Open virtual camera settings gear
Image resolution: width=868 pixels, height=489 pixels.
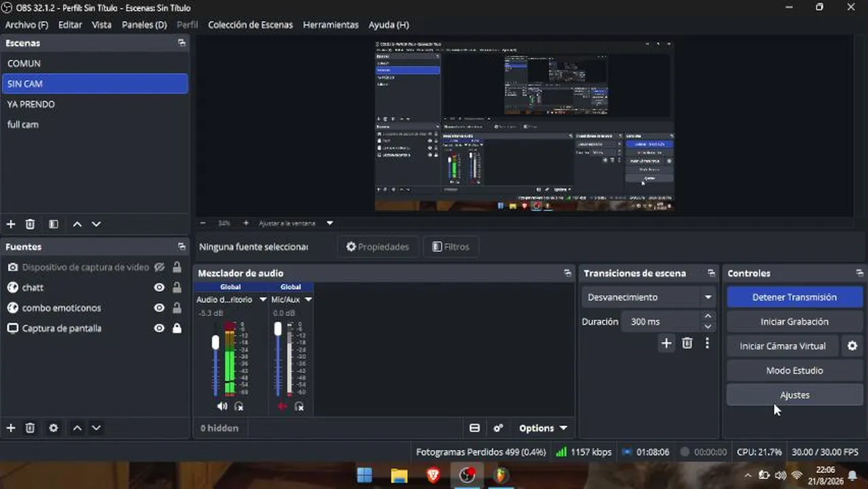pyautogui.click(x=852, y=346)
